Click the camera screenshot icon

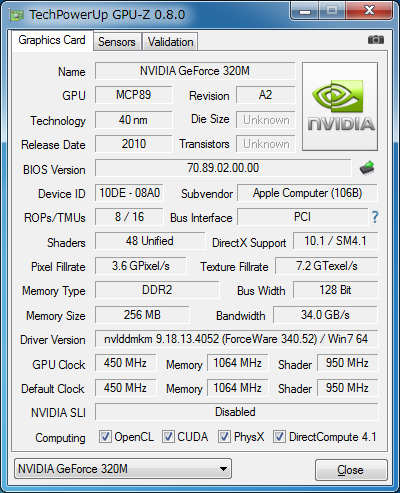click(376, 40)
